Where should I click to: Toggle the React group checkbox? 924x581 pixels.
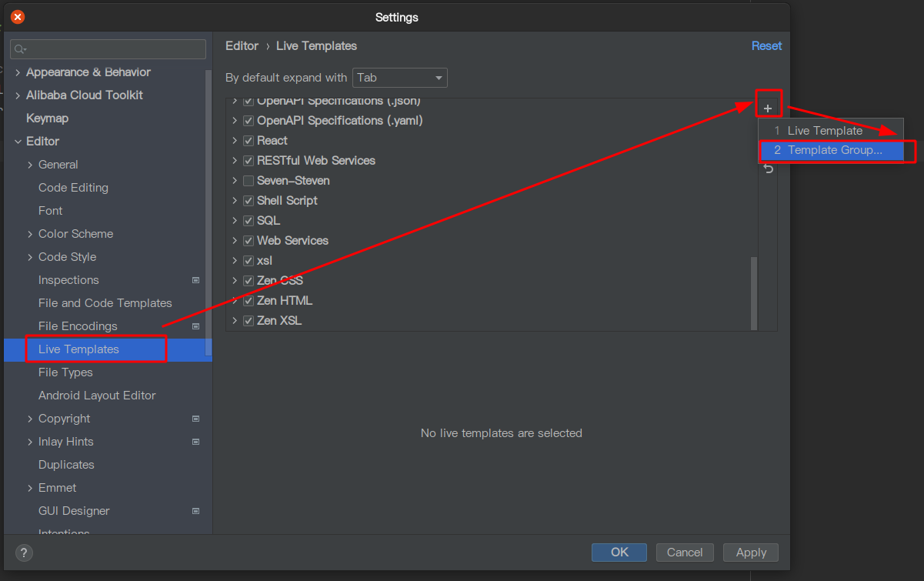[x=249, y=141]
